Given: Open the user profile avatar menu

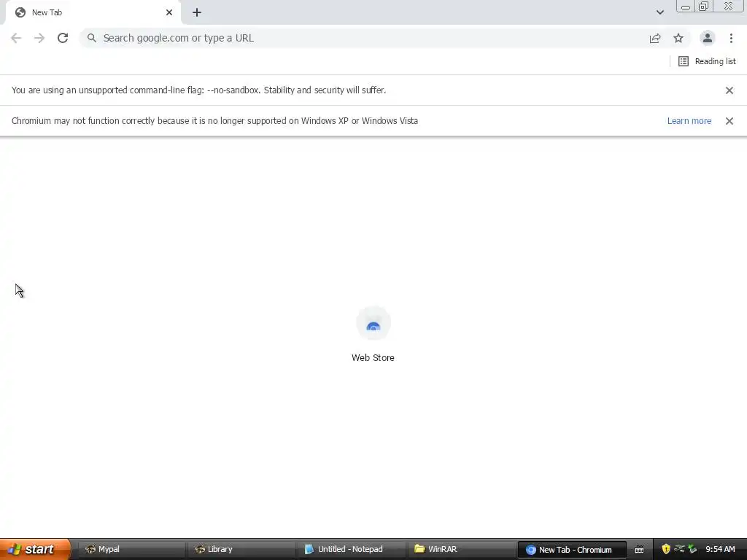Looking at the screenshot, I should pos(708,38).
